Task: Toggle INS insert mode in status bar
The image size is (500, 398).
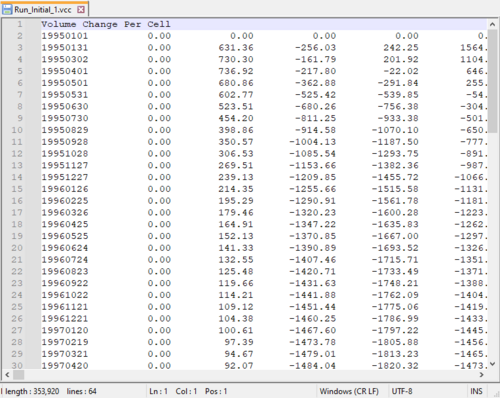Action: click(476, 391)
